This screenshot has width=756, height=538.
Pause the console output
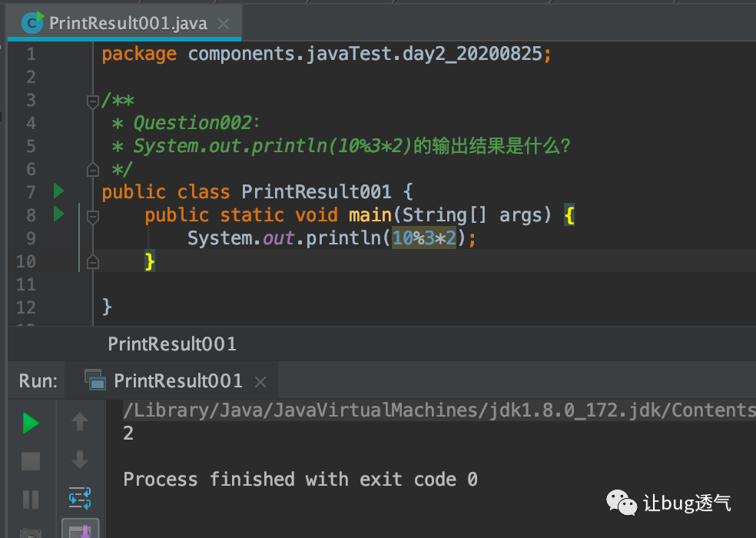[x=31, y=499]
